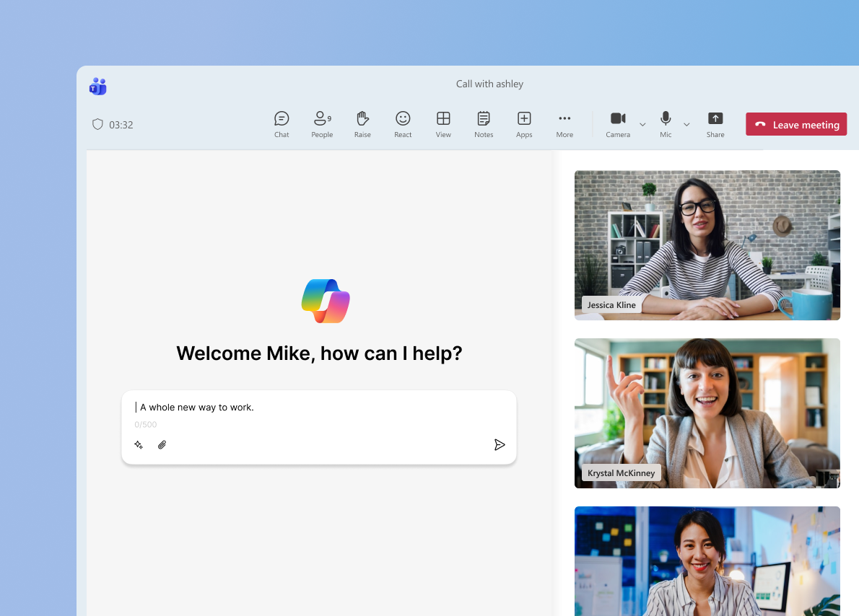Open the Chat panel

coord(282,124)
